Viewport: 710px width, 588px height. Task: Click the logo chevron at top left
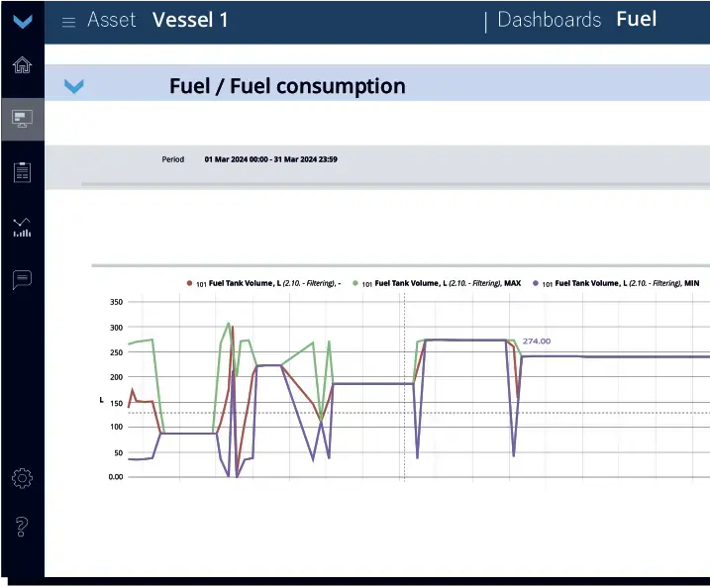pyautogui.click(x=22, y=21)
